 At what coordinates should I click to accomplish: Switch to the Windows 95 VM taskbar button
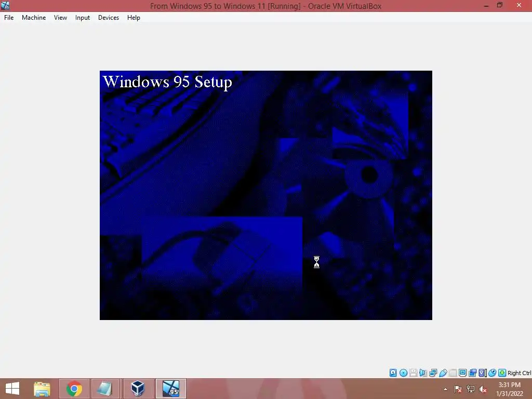point(170,389)
